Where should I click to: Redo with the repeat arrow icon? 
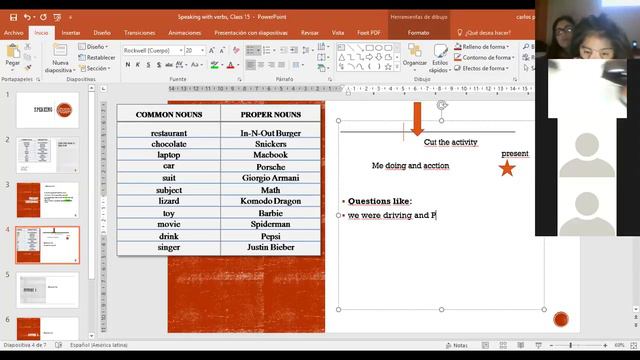43,17
